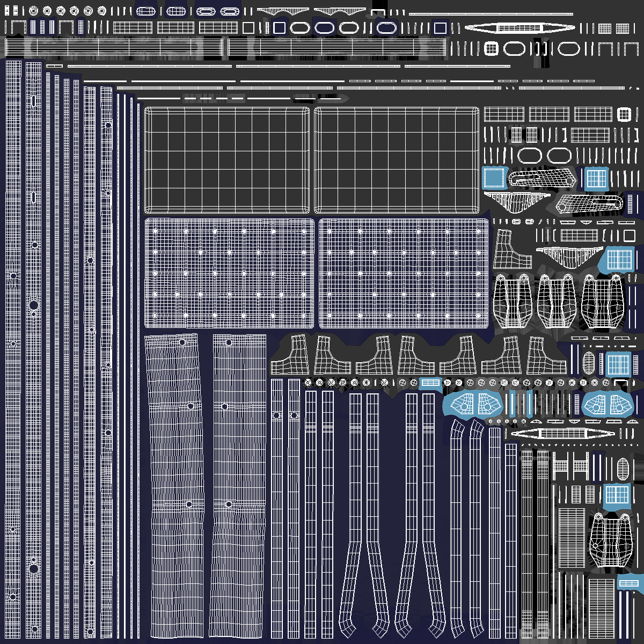
Task: Select the right dotted dense-mesh panel island
Action: point(404,273)
